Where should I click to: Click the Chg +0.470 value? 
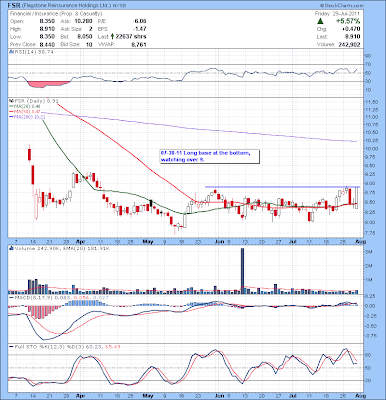point(352,29)
